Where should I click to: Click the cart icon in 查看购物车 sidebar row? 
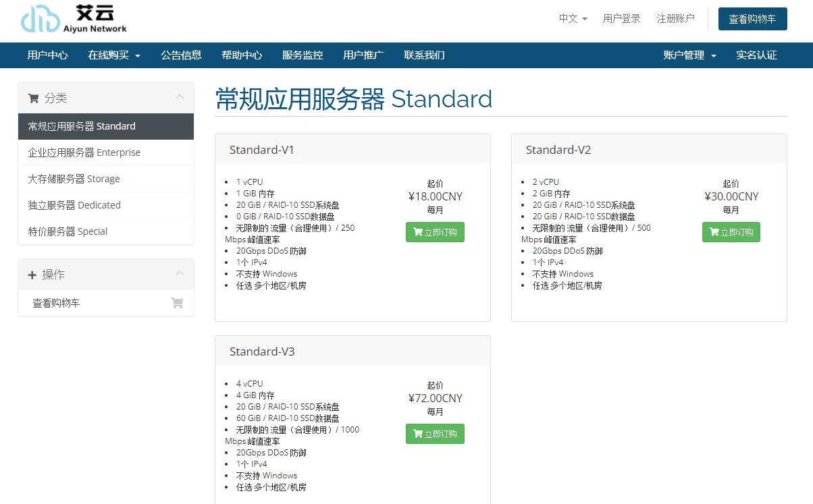point(177,303)
